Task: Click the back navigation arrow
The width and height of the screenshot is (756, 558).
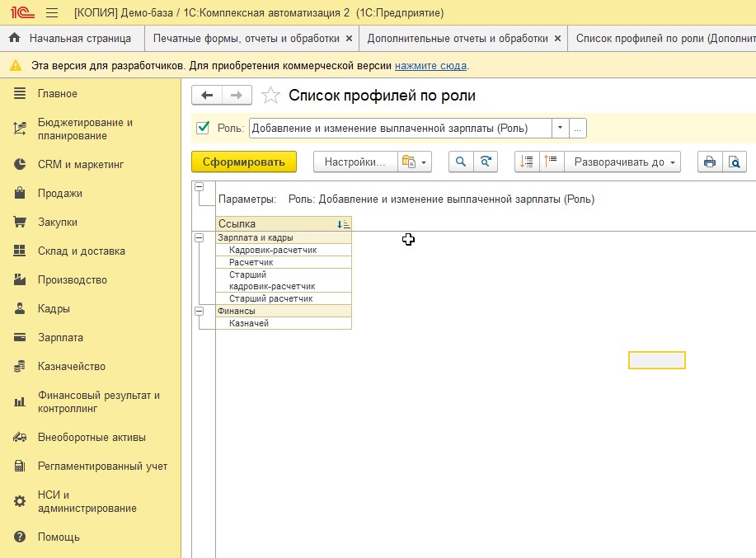Action: (207, 96)
